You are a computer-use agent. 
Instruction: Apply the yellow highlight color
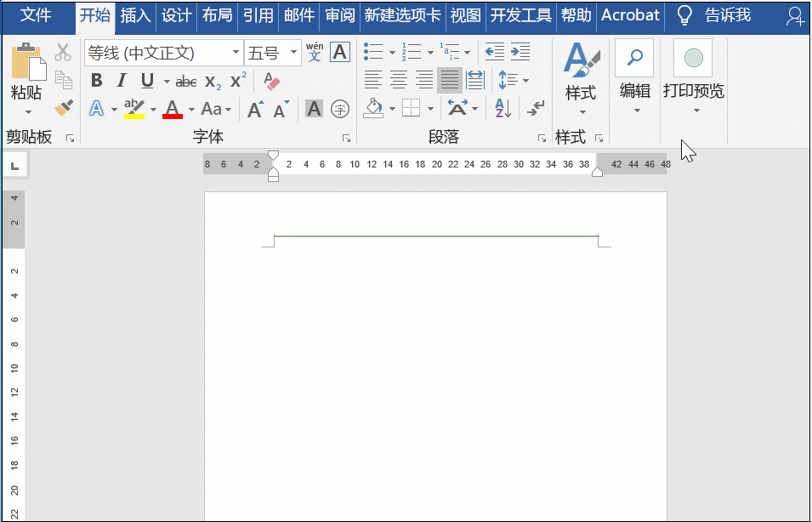point(134,109)
